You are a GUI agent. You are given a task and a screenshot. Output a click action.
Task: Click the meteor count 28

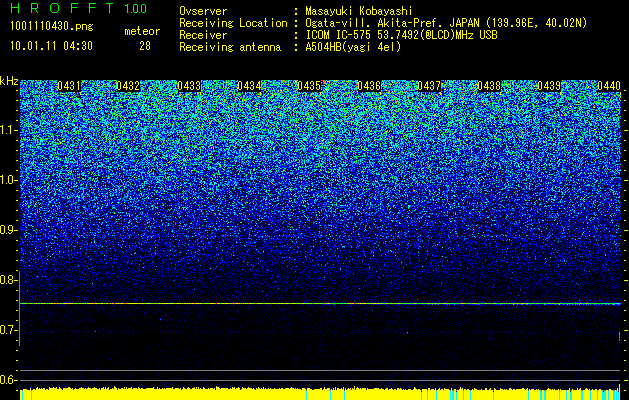145,46
